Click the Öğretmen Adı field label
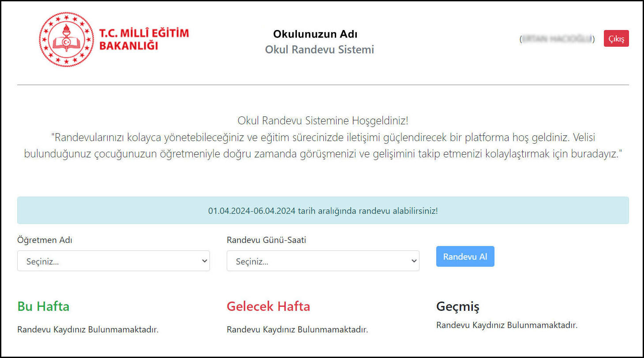This screenshot has height=358, width=644. [x=45, y=240]
